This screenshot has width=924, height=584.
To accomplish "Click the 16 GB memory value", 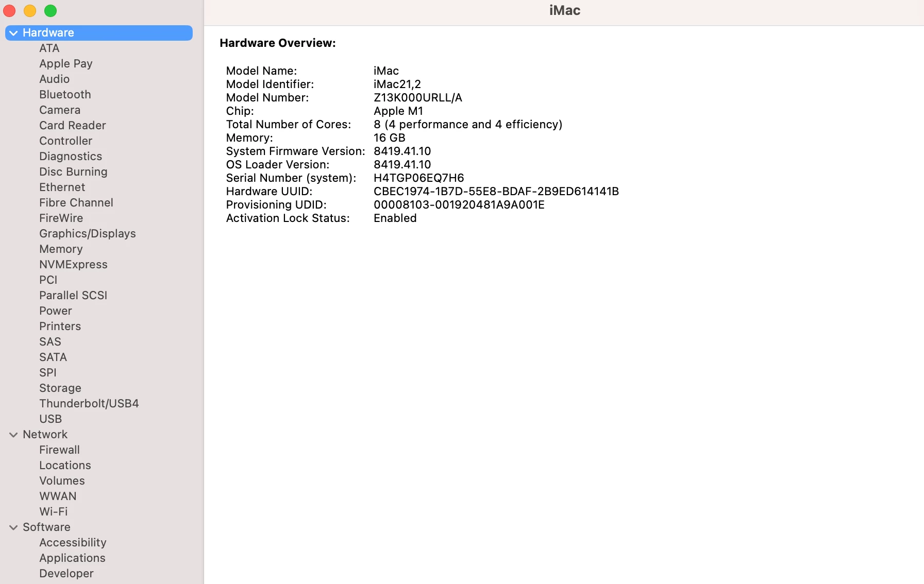I will (390, 138).
